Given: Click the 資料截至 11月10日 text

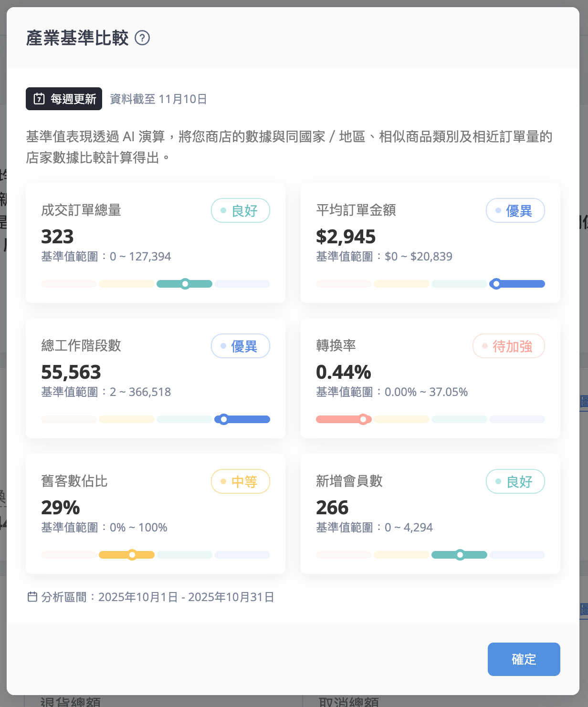Looking at the screenshot, I should tap(158, 99).
